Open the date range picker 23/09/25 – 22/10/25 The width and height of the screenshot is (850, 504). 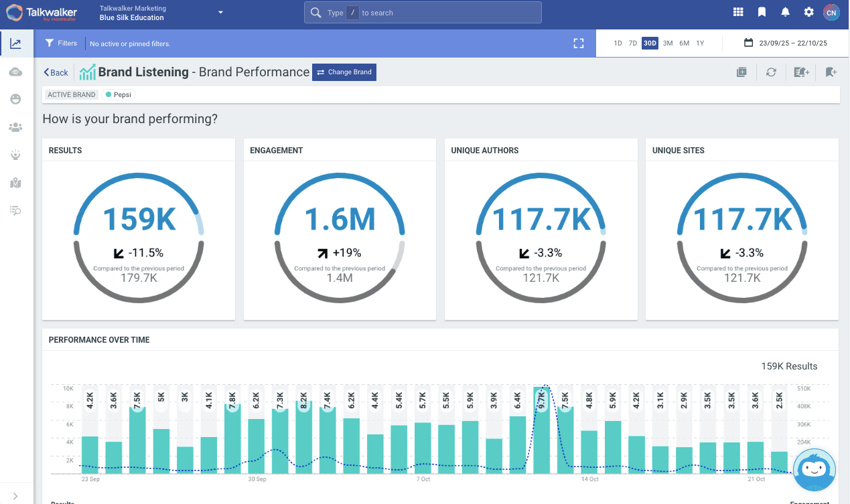(x=786, y=44)
